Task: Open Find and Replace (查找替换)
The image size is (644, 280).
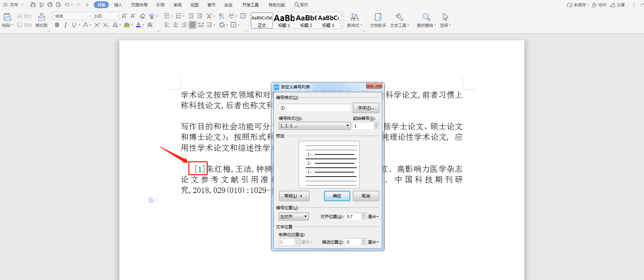Action: (x=426, y=20)
